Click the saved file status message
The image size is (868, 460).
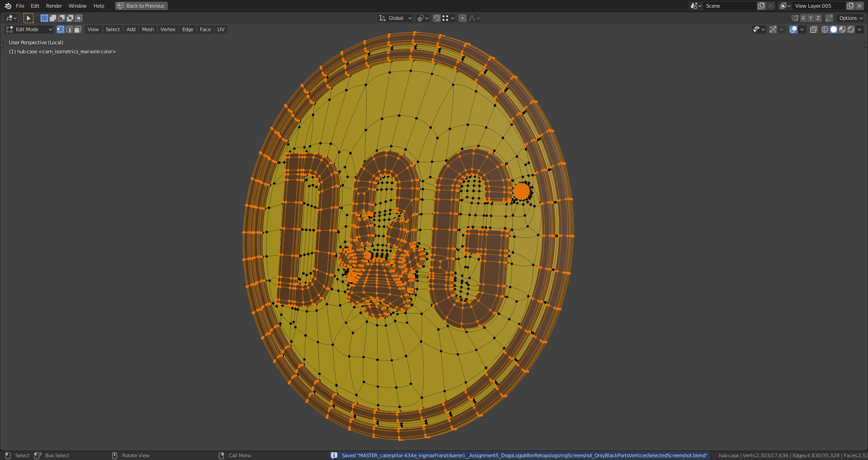click(x=524, y=455)
